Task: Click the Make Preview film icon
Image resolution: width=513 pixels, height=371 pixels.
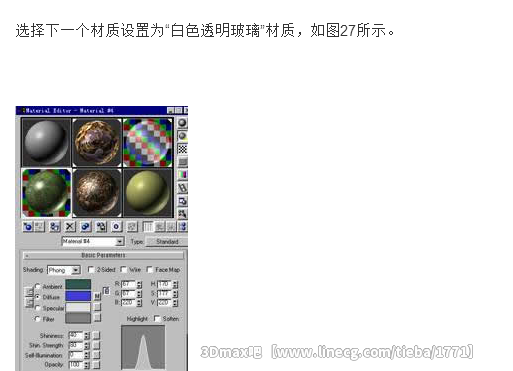Action: [x=182, y=188]
